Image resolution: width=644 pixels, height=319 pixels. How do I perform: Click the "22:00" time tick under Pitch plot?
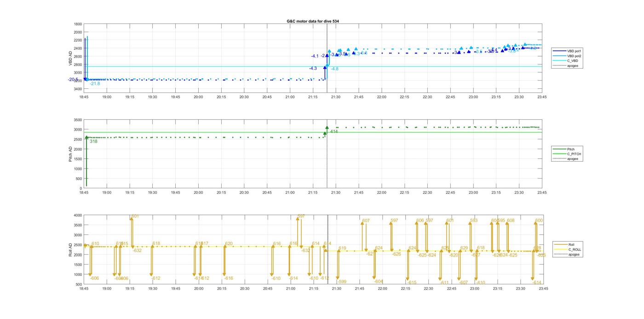pyautogui.click(x=381, y=193)
